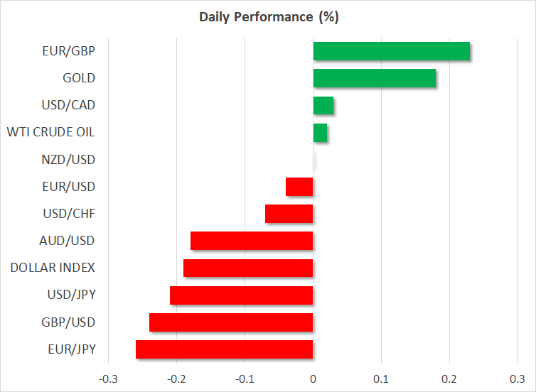Click the Daily Performance (%) chart title
This screenshot has width=536, height=392.
click(268, 17)
